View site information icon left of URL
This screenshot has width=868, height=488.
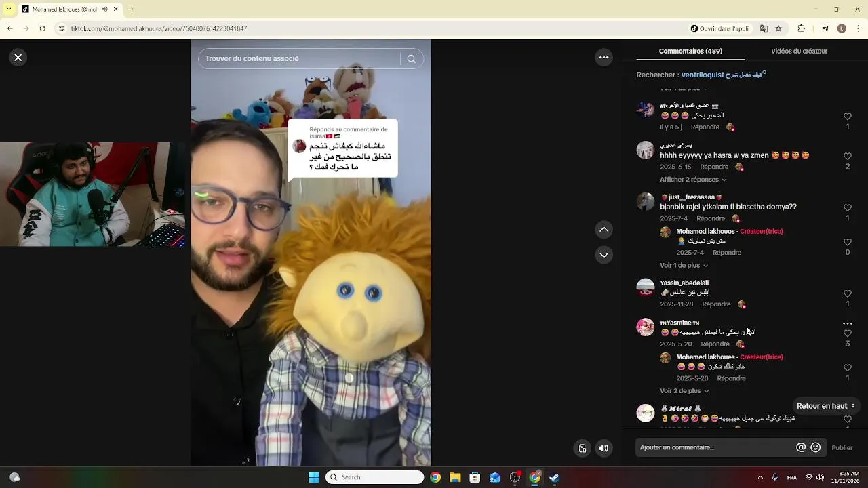point(62,28)
